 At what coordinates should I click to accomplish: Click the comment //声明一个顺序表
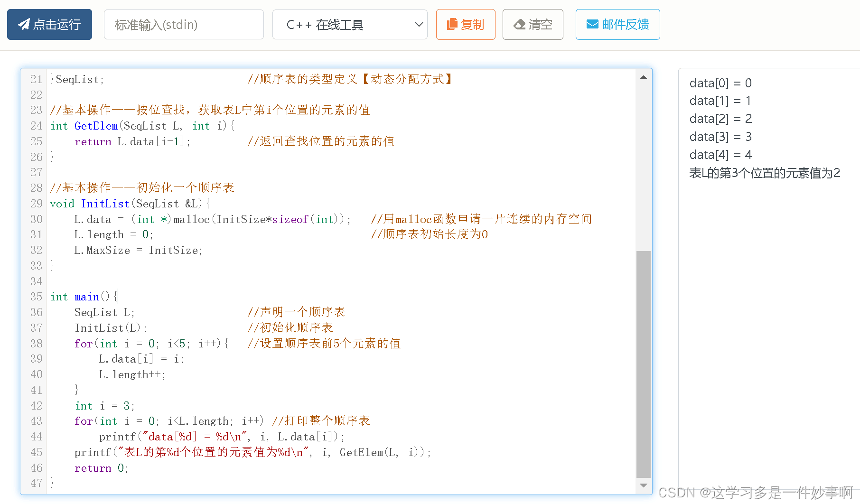(x=296, y=312)
